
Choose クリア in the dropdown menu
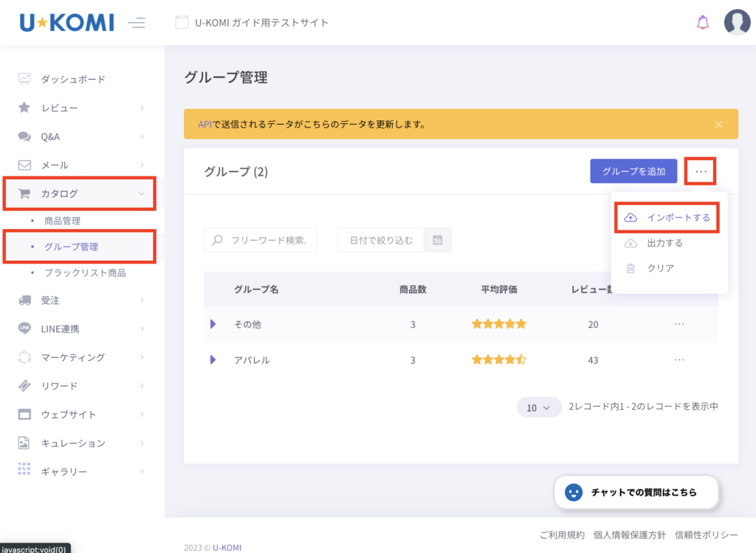660,268
